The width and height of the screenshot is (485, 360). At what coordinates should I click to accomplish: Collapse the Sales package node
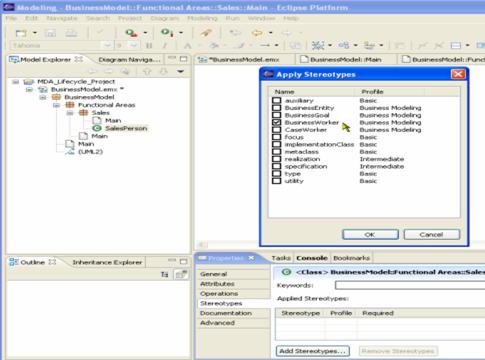point(70,113)
